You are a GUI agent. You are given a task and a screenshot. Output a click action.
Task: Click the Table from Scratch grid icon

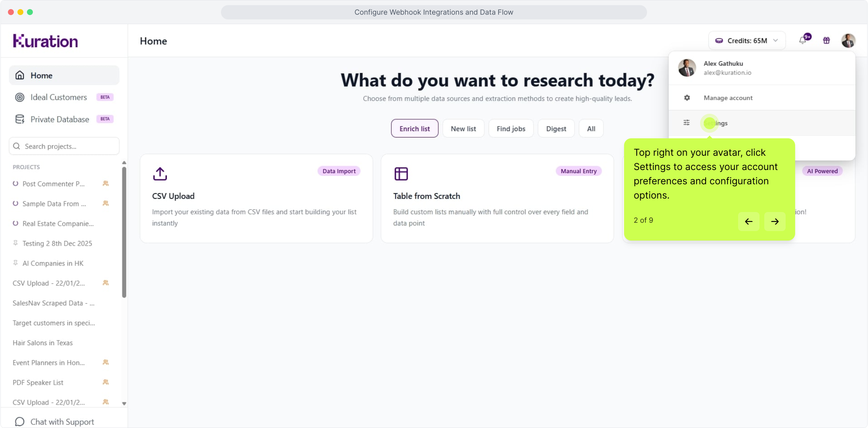(x=401, y=174)
